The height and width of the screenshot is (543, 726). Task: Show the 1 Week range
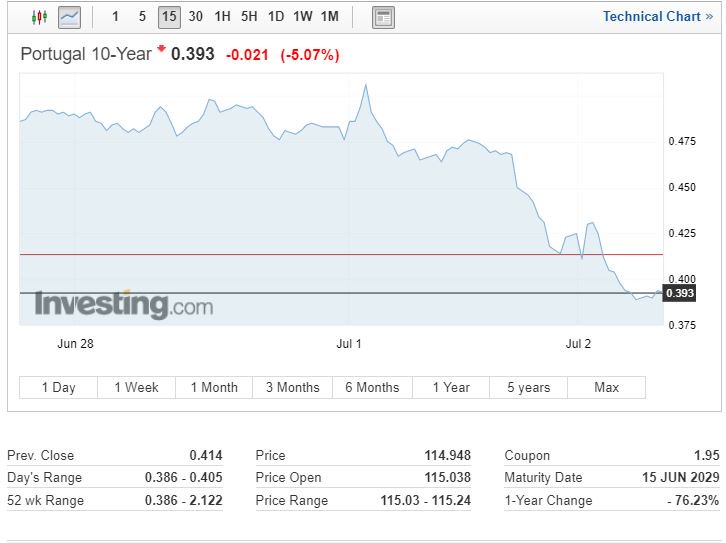136,388
